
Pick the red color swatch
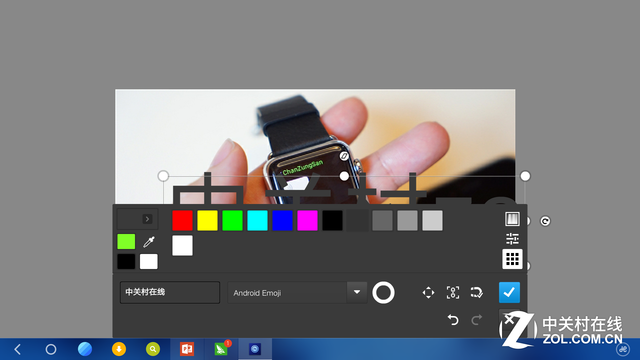pyautogui.click(x=182, y=220)
